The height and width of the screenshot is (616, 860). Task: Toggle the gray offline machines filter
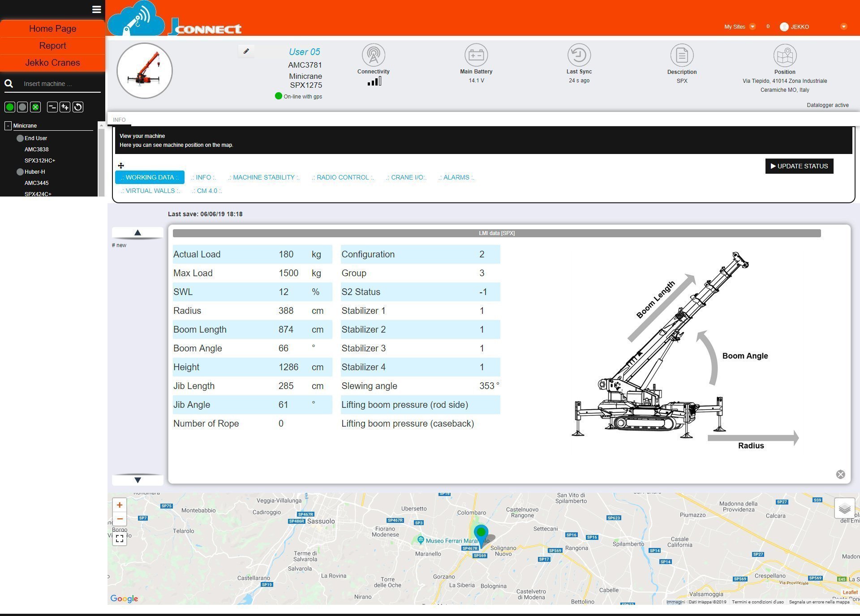(22, 107)
